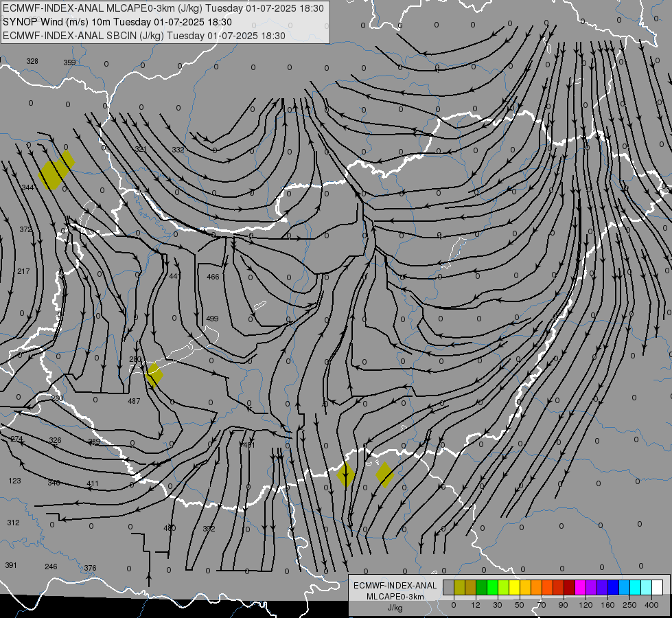Screen dimensions: 672x618
Task: Select the map value '274'
Action: click(x=16, y=439)
